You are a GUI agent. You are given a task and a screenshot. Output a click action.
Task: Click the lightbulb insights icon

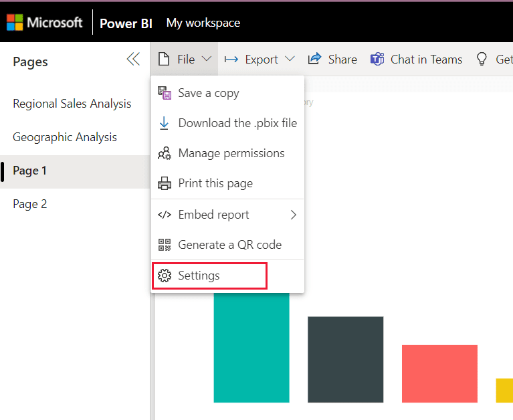pos(482,60)
